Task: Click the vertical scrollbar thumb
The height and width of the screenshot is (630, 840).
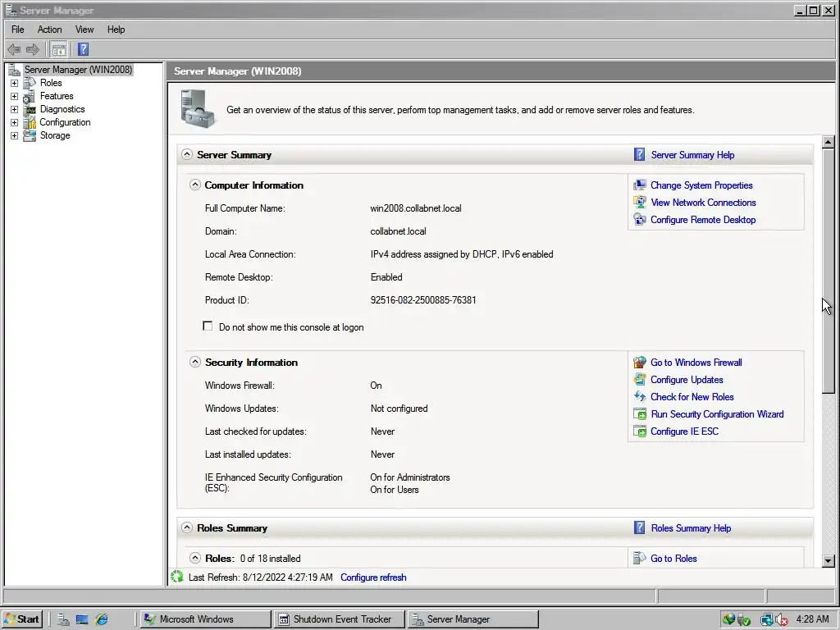Action: coord(829,271)
